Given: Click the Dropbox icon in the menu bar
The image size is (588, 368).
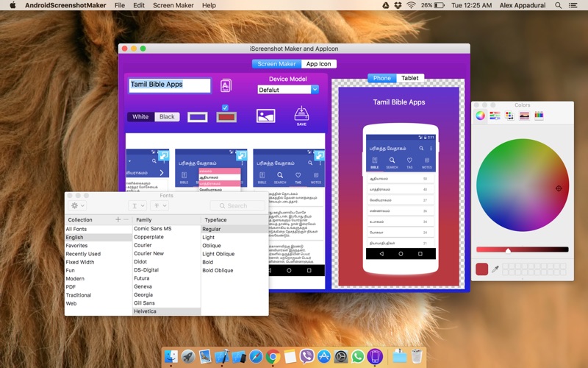Looking at the screenshot, I should (398, 5).
